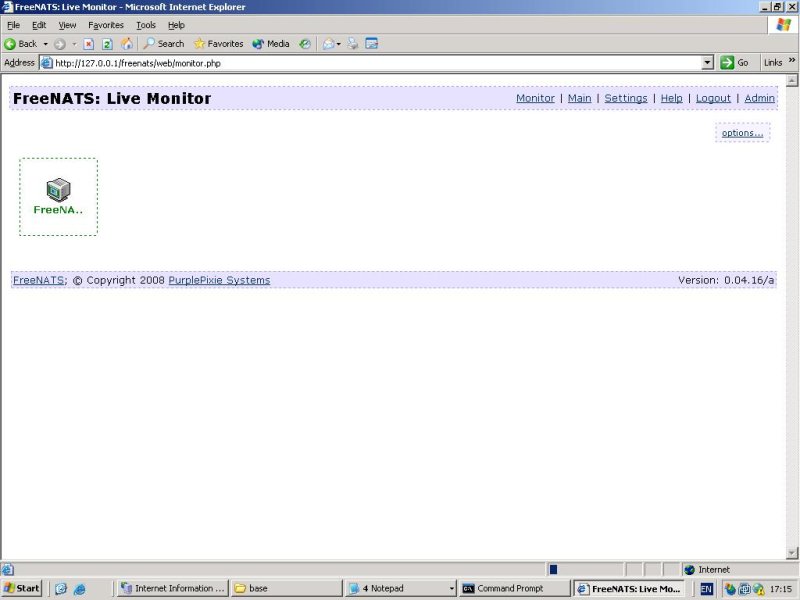This screenshot has height=600, width=800.
Task: Click the Show Desktop quick launch icon
Action: click(x=61, y=589)
